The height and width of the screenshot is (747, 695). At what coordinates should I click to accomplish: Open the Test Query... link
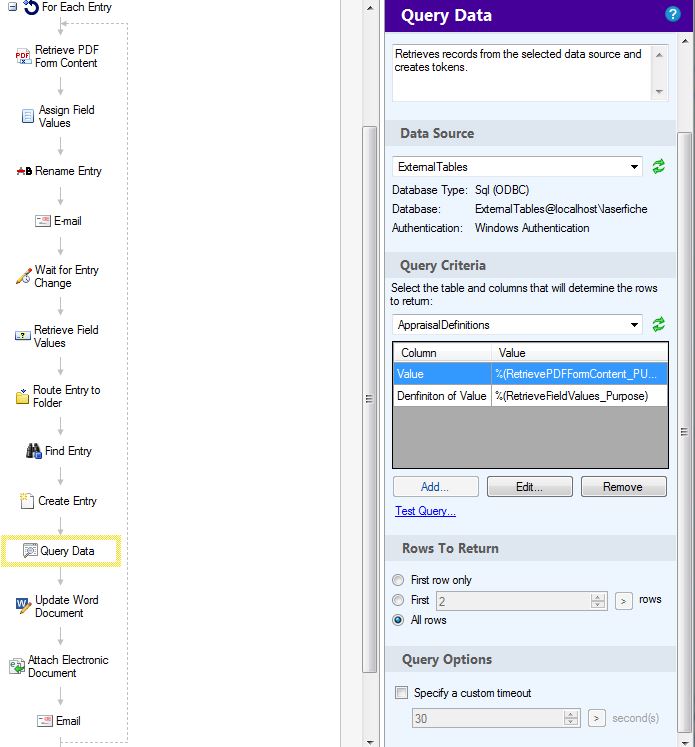[425, 511]
